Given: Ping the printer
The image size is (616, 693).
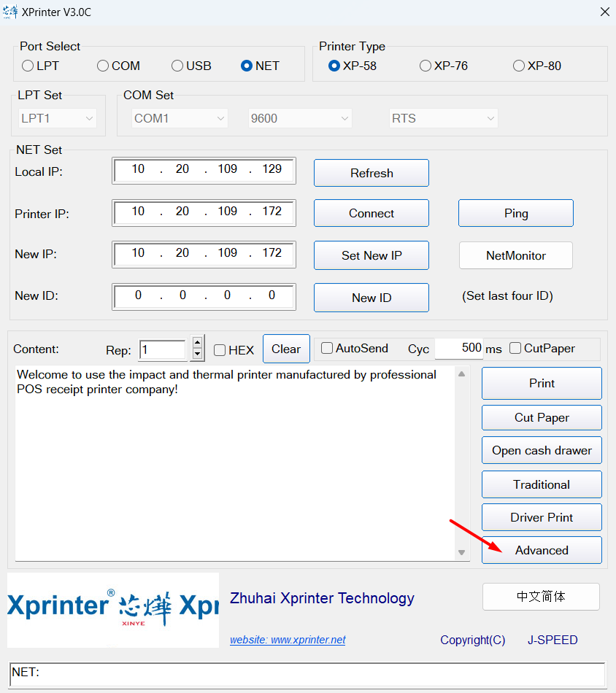Looking at the screenshot, I should [x=515, y=213].
